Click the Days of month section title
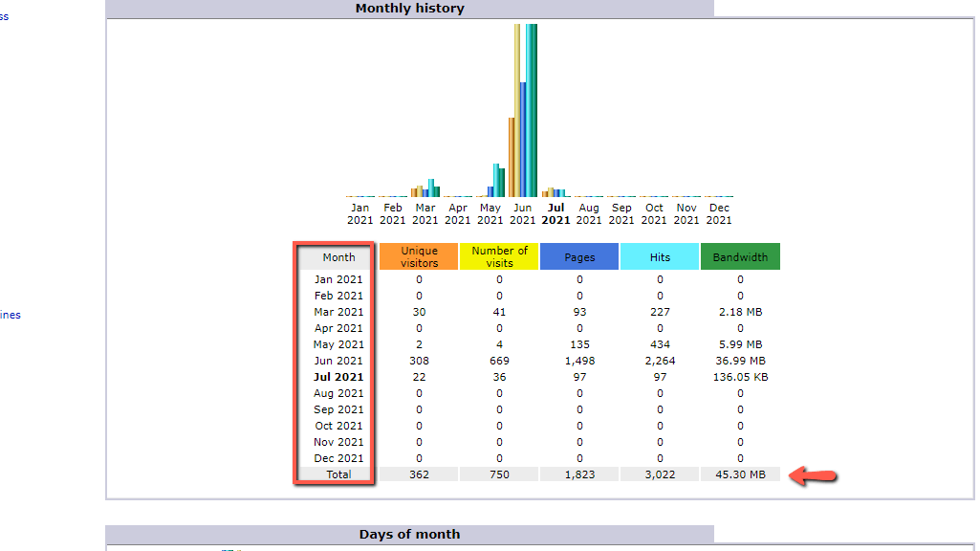 tap(409, 534)
